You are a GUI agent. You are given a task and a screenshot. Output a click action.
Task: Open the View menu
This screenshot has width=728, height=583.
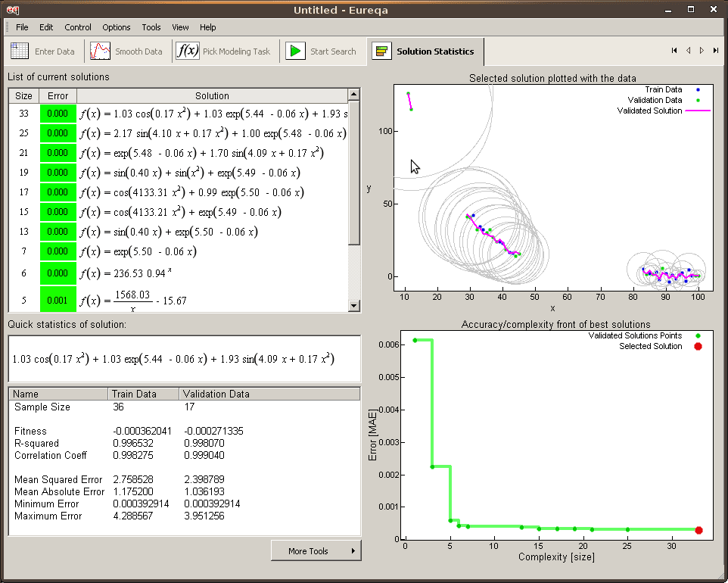(180, 27)
